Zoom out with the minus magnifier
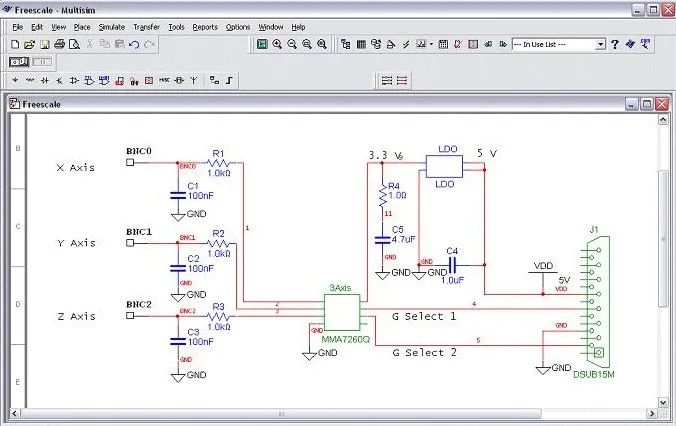676x426 pixels. point(292,44)
